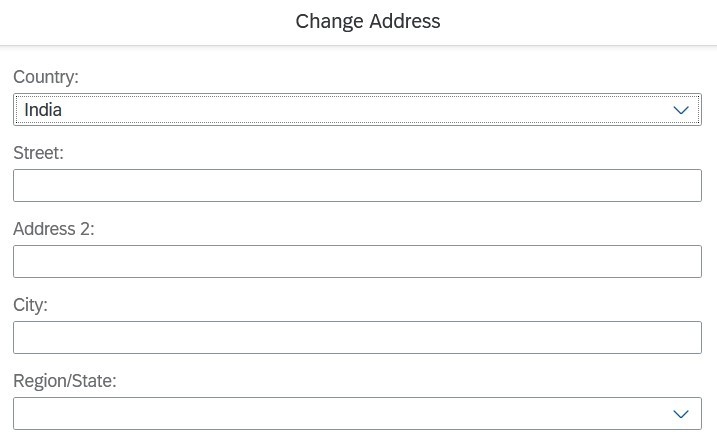Click the Country dropdown chevron arrow
This screenshot has width=717, height=441.
tap(681, 110)
